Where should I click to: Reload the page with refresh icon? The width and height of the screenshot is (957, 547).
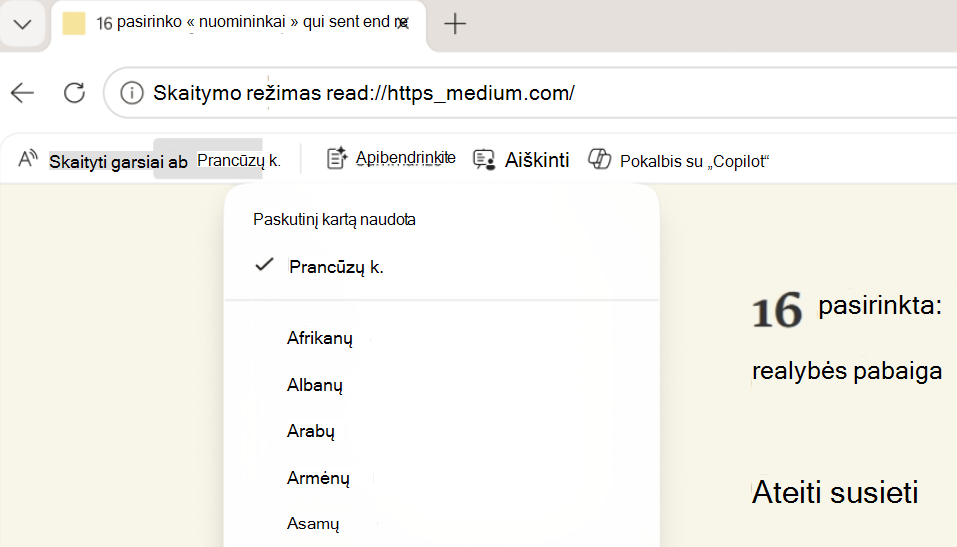[x=74, y=93]
